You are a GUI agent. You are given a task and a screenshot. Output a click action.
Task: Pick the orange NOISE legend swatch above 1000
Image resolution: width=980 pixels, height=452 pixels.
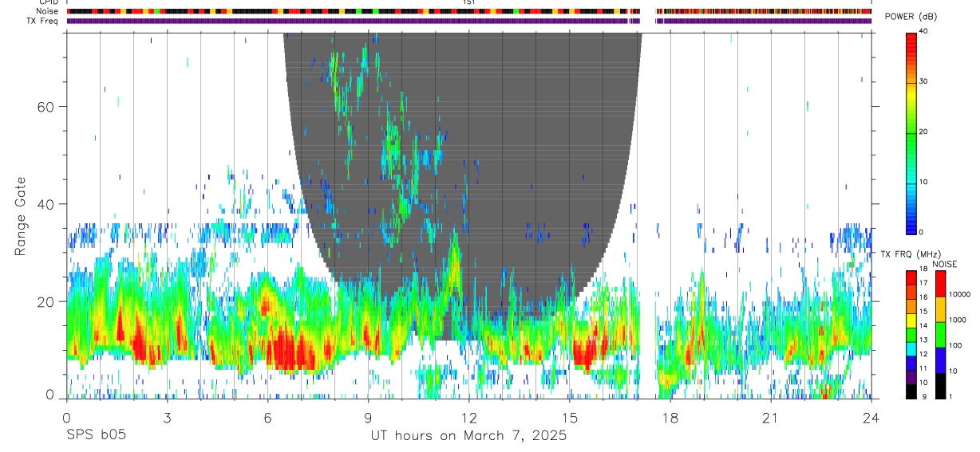click(940, 309)
